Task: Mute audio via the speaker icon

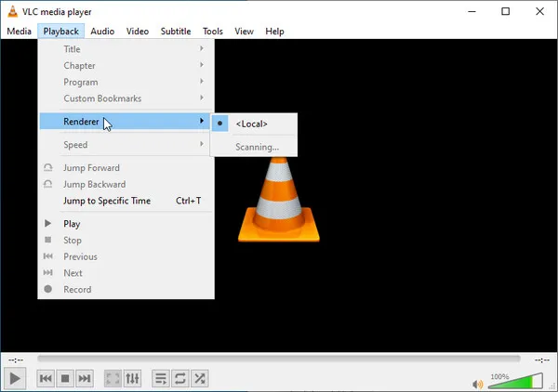Action: point(478,383)
